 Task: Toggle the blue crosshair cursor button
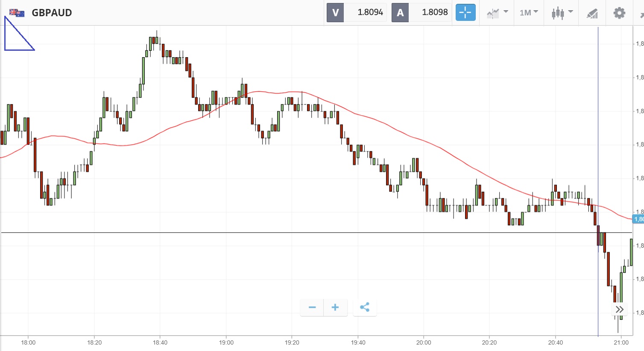click(465, 12)
